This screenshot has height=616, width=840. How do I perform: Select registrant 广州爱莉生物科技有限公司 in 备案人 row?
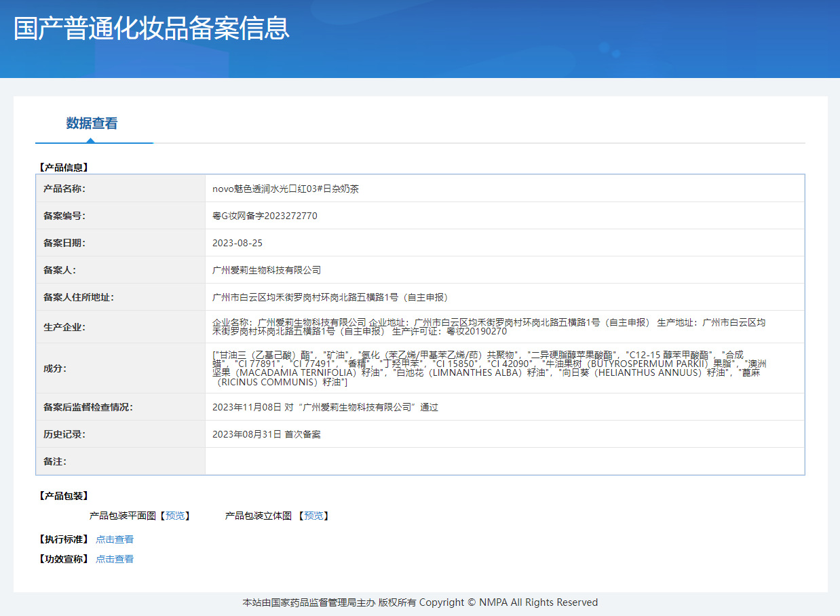267,270
